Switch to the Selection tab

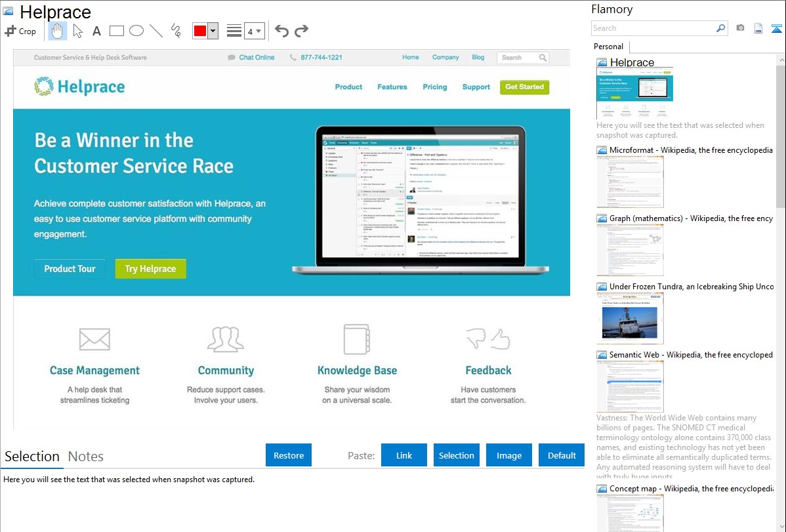click(x=32, y=457)
